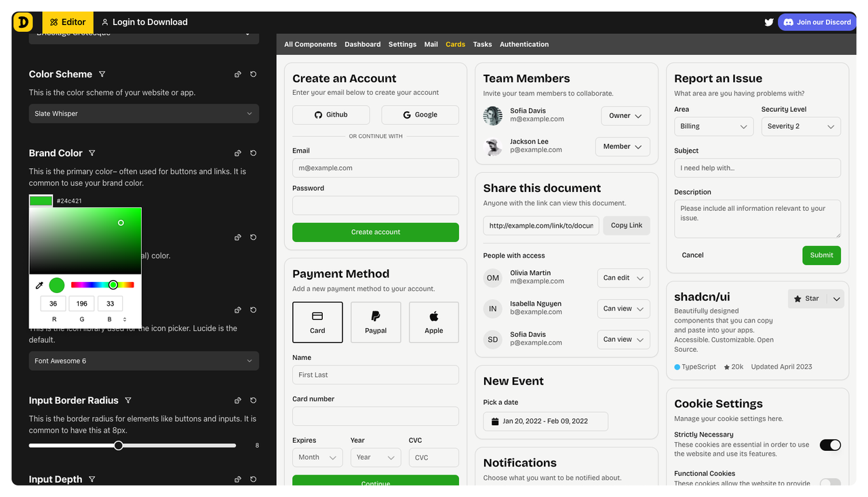Click the saturation gradient area in color picker
The height and width of the screenshot is (497, 868).
coord(85,241)
